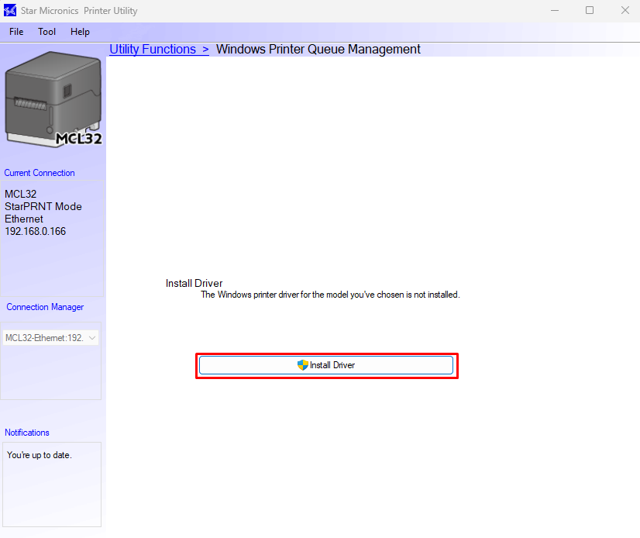Click the shield icon on Install Driver
640x538 pixels.
click(303, 366)
